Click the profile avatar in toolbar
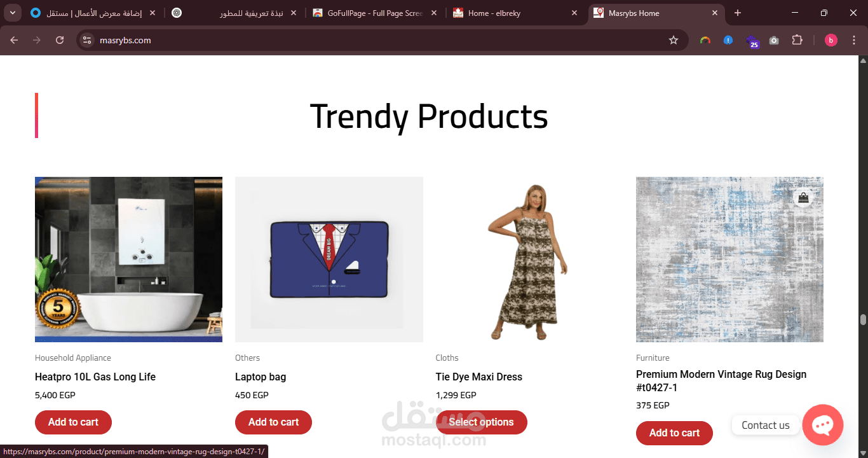Viewport: 868px width, 458px height. pyautogui.click(x=831, y=40)
